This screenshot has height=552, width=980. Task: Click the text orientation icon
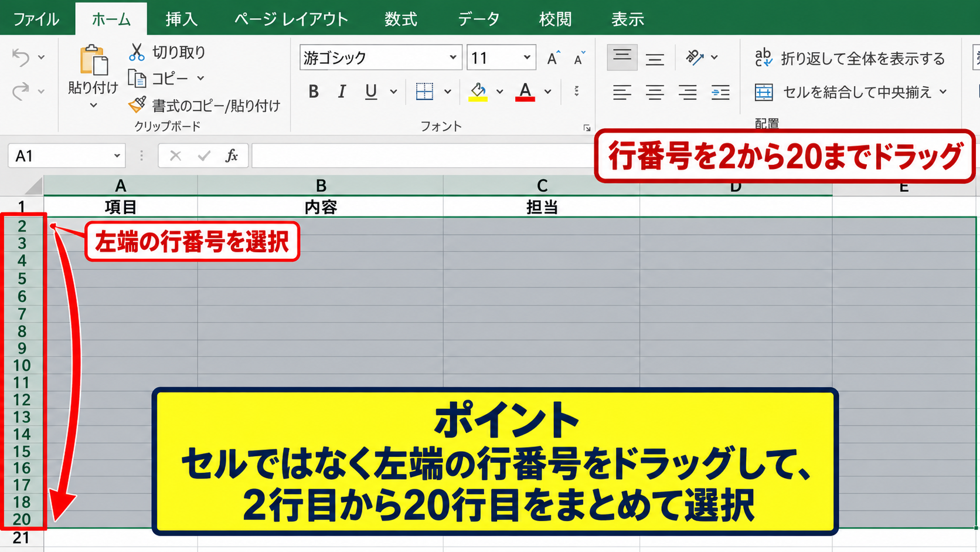click(x=695, y=57)
